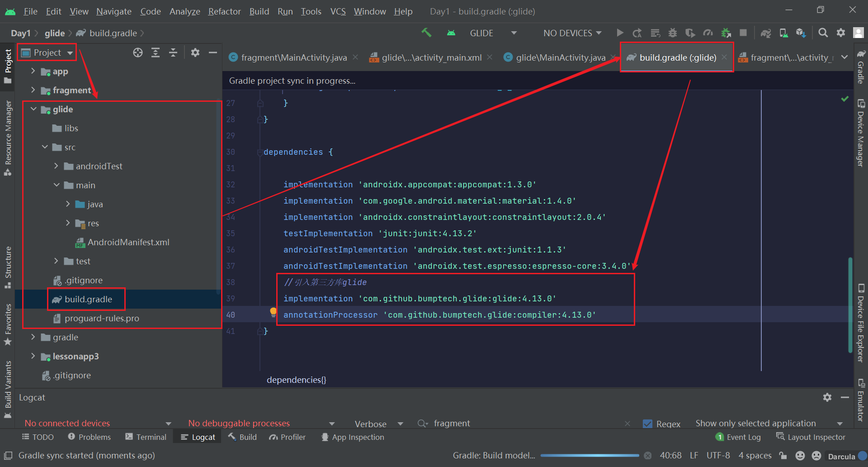Toggle the Build Variants side tab
The width and height of the screenshot is (868, 467).
click(x=8, y=390)
